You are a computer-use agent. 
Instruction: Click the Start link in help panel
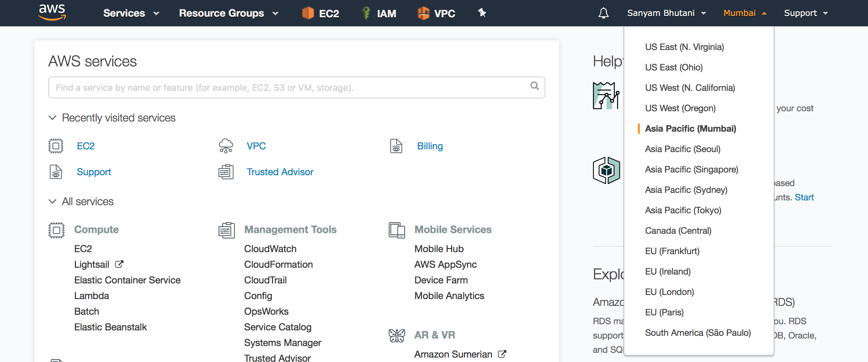(x=804, y=197)
